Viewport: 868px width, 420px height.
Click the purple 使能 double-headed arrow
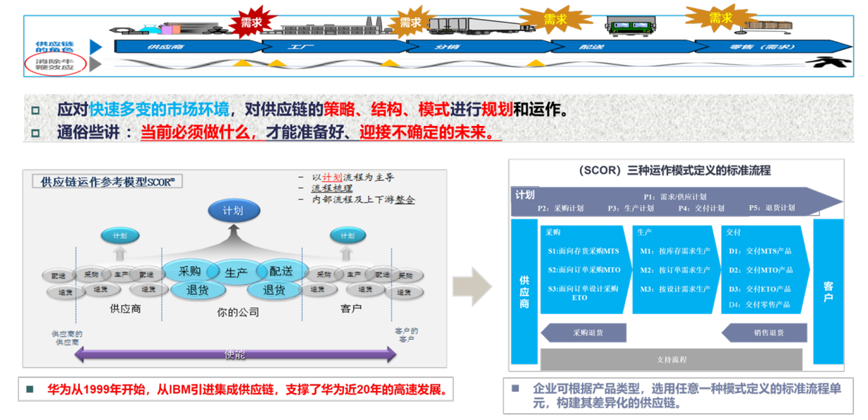(235, 355)
